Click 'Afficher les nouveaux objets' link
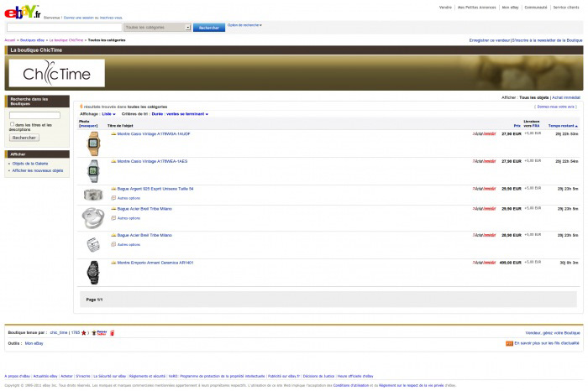The image size is (588, 391). (x=38, y=170)
